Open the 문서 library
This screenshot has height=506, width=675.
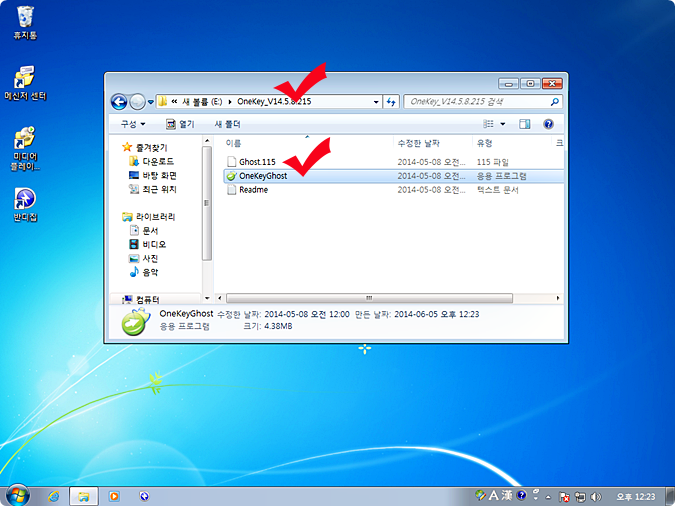tap(144, 230)
